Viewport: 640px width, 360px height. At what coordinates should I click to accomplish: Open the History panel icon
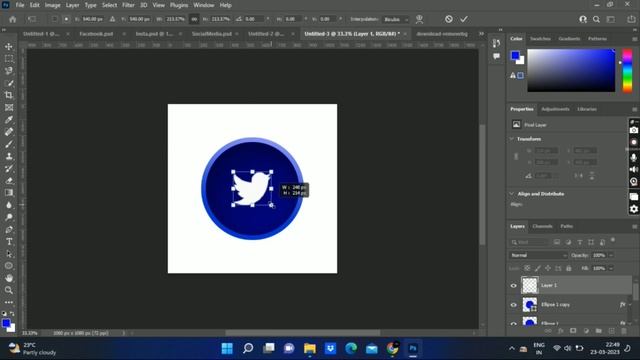(496, 43)
